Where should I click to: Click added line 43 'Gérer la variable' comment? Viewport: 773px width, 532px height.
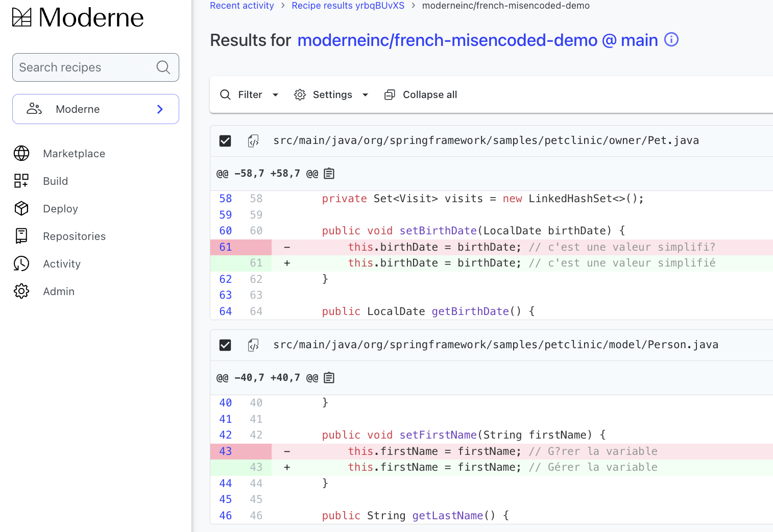[x=593, y=467]
